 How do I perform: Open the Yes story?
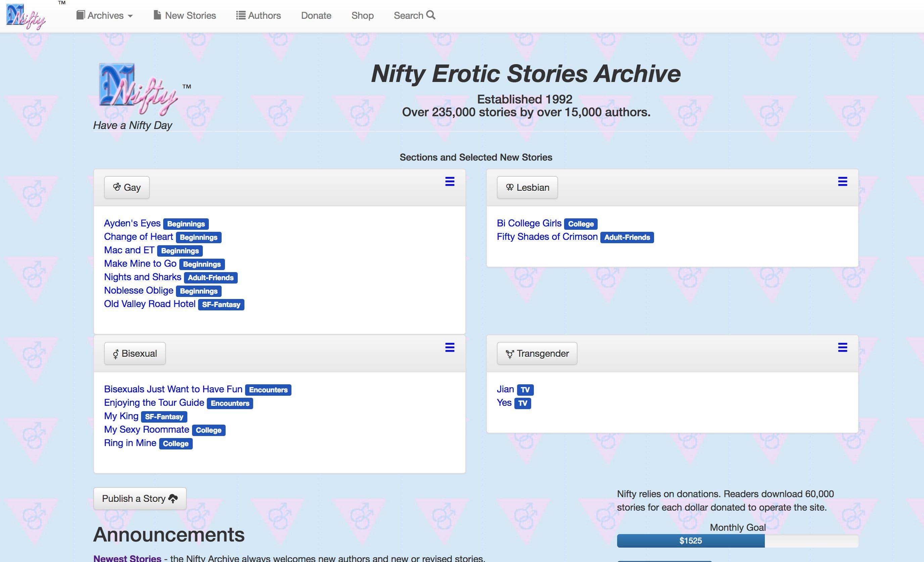[x=504, y=402]
